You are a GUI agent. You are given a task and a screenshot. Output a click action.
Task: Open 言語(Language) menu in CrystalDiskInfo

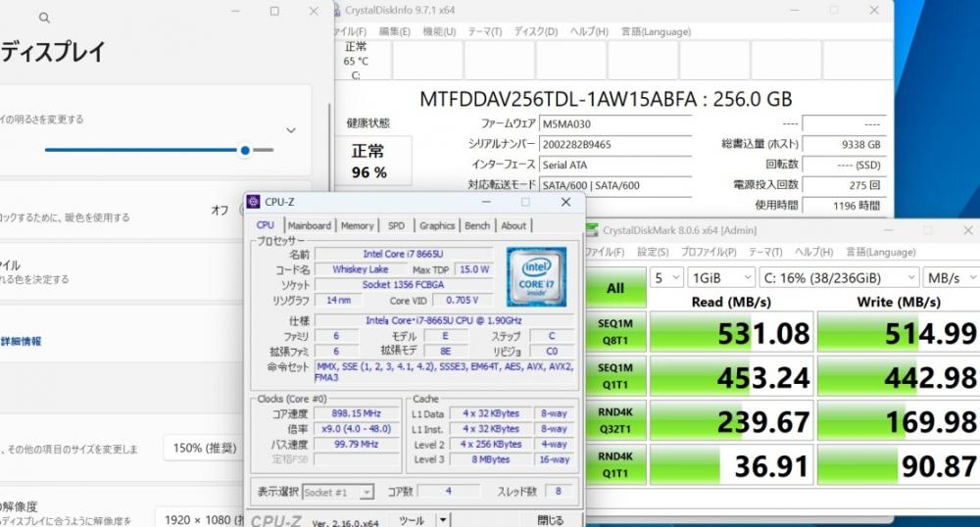point(656,31)
